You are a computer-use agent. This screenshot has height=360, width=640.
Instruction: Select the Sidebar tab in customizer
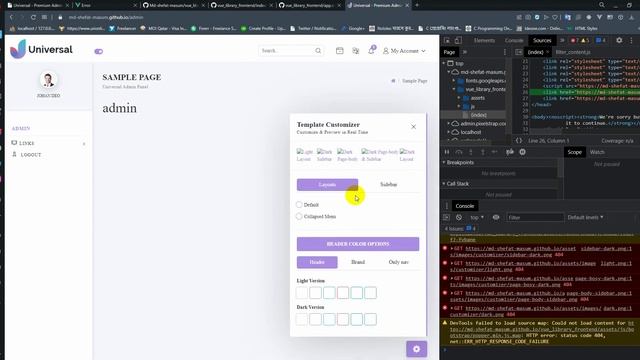click(389, 184)
